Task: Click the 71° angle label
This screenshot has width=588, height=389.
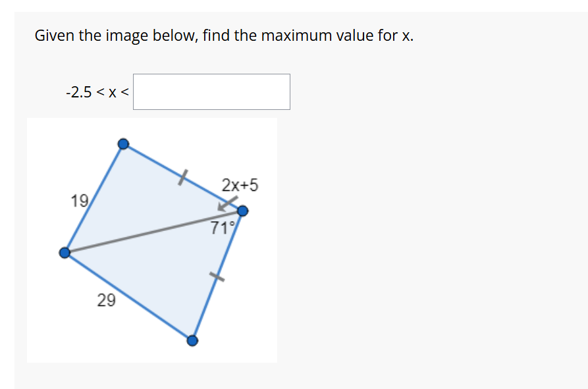Action: click(x=222, y=228)
